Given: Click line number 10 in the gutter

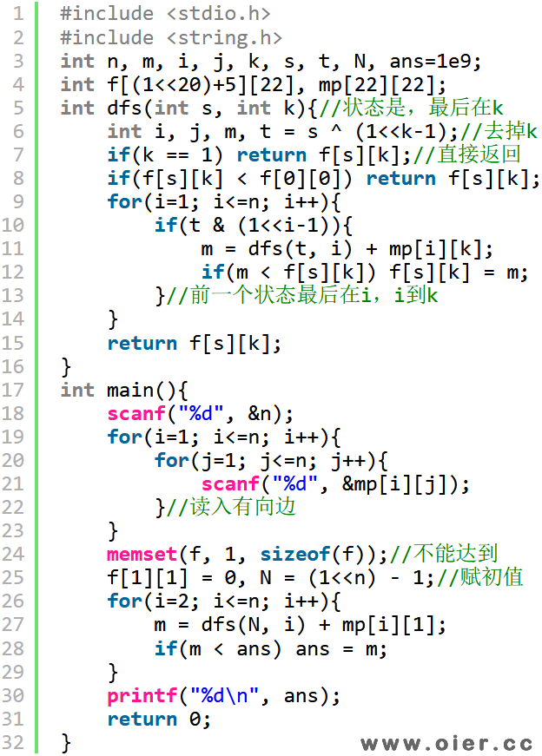Looking at the screenshot, I should [x=12, y=225].
